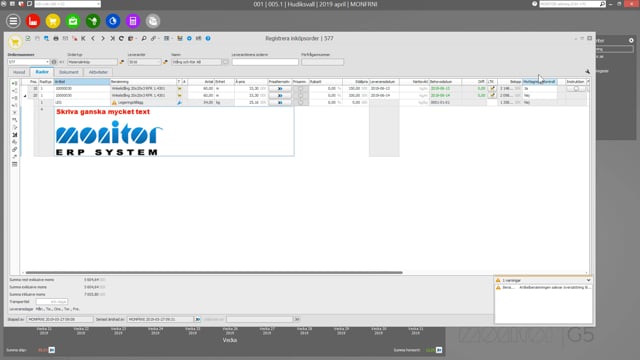This screenshot has width=640, height=360.
Task: Click the Mottagningskontroll column header
Action: (540, 82)
